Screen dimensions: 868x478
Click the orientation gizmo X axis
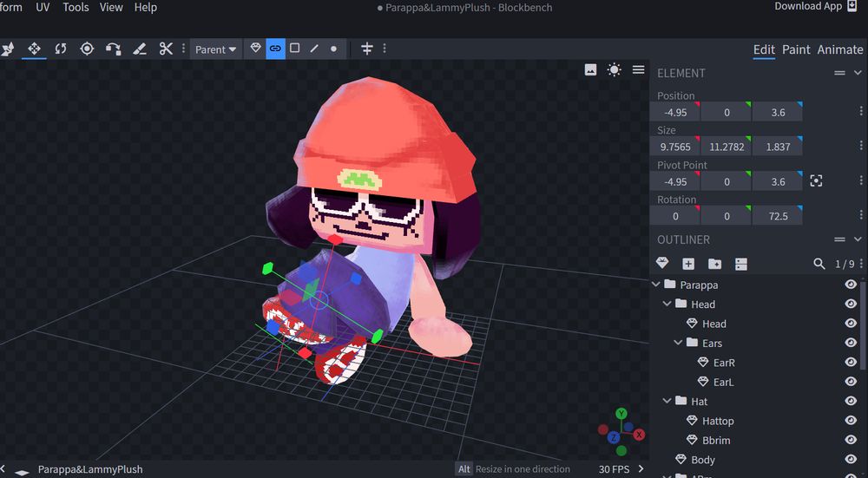pyautogui.click(x=639, y=435)
